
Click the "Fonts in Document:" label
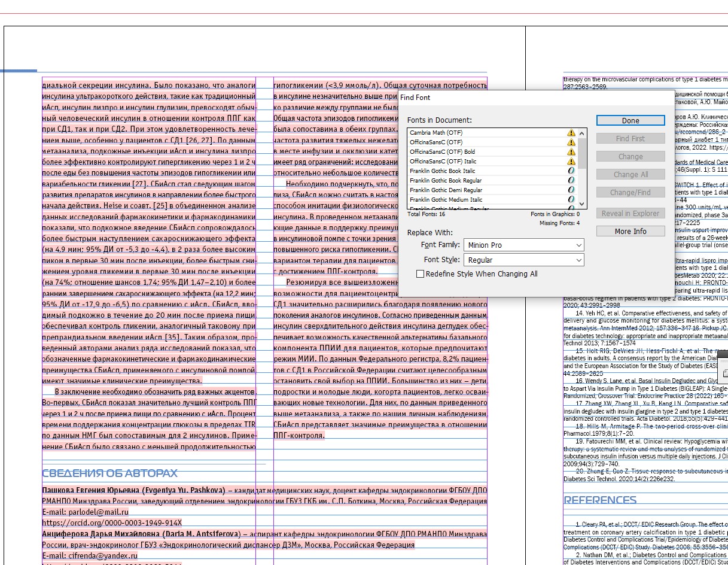(440, 120)
